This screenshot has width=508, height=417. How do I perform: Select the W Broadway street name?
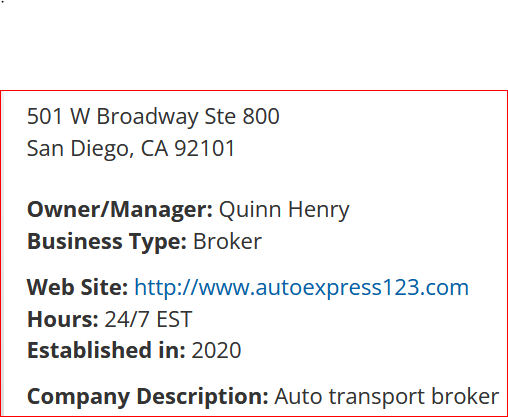coord(134,116)
